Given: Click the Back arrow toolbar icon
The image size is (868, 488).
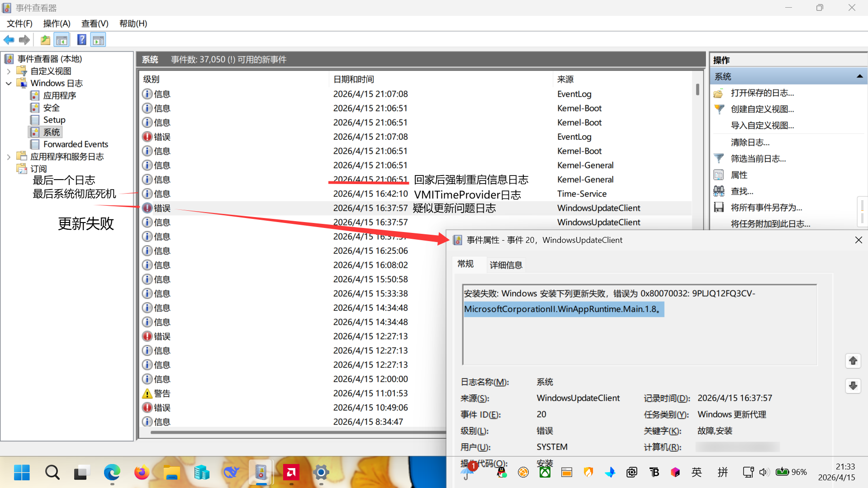Looking at the screenshot, I should [9, 40].
